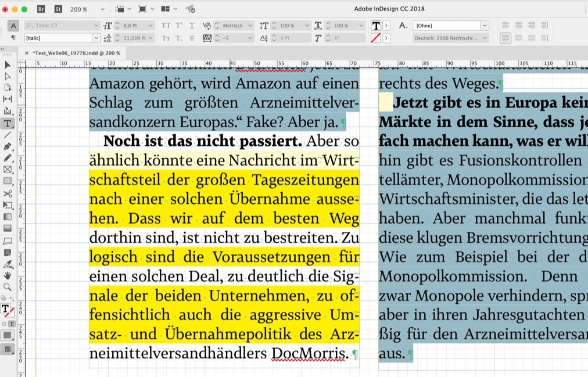Toggle Underline formatting

[x=192, y=26]
